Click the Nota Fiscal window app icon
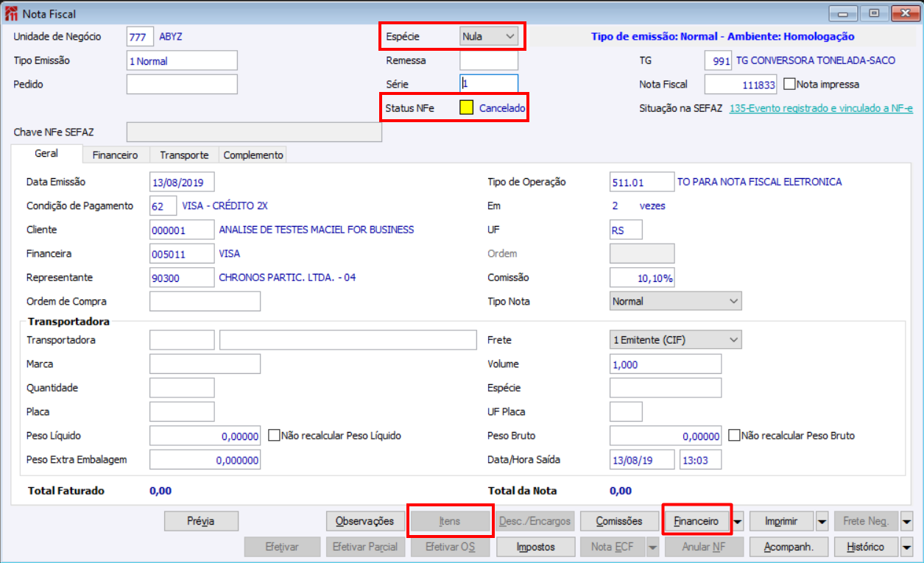This screenshot has height=563, width=924. pyautogui.click(x=13, y=13)
